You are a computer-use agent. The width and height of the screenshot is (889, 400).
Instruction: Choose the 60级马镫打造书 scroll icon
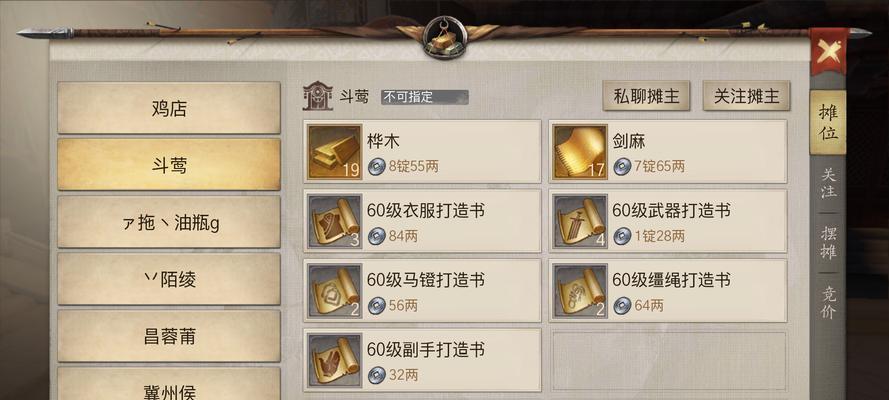point(335,291)
